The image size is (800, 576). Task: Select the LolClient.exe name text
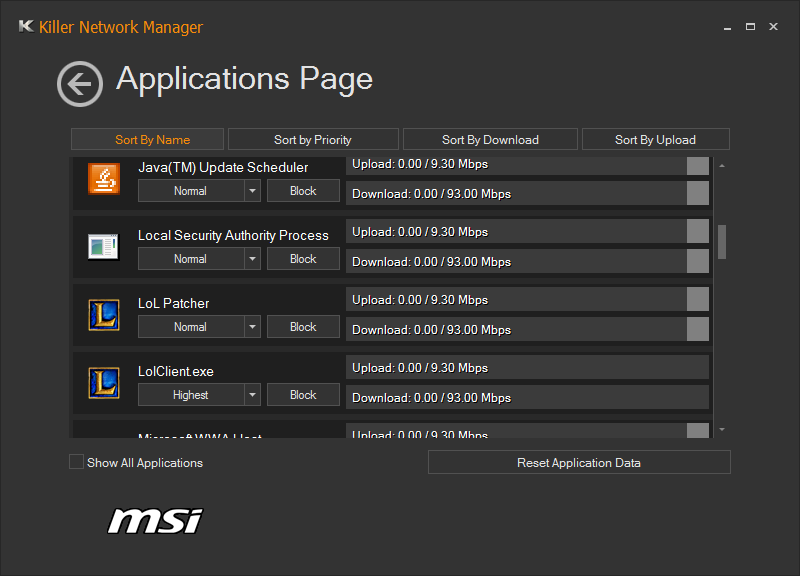pos(176,371)
